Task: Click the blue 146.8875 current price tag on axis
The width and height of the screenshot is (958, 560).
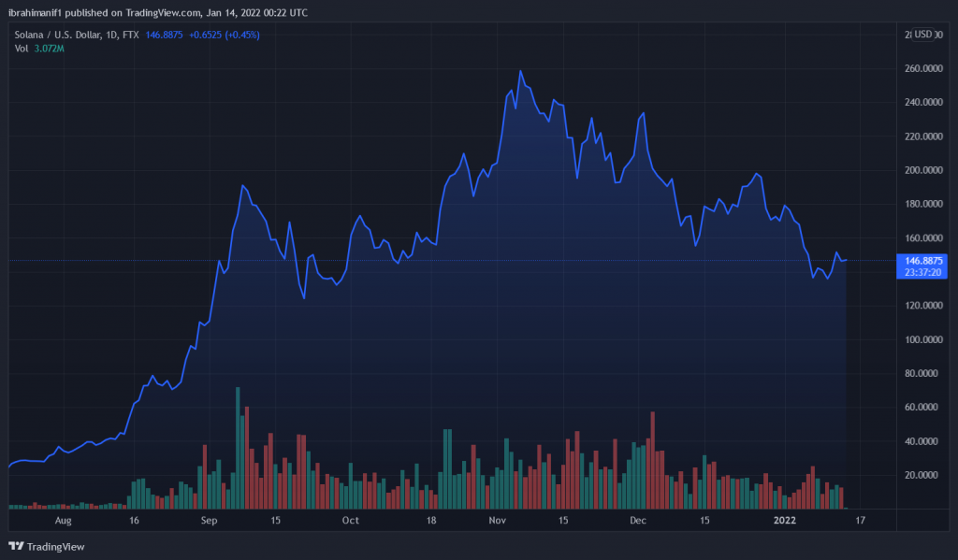Action: click(918, 260)
